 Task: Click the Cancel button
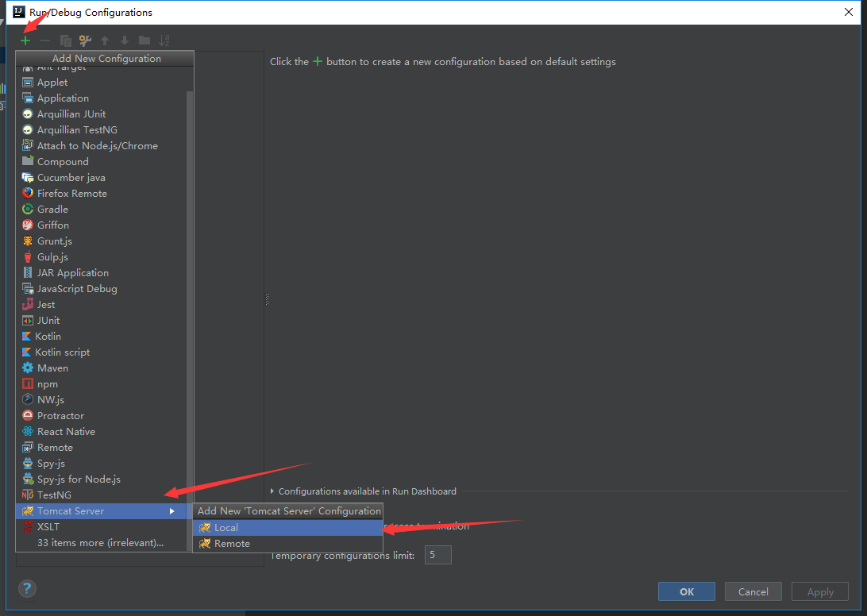(x=753, y=591)
